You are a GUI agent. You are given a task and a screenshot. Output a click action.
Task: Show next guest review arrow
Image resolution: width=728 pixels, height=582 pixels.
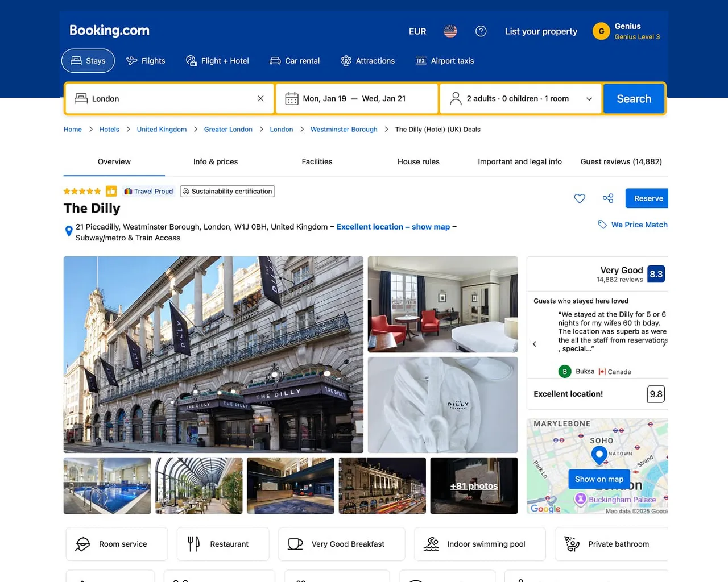[664, 344]
